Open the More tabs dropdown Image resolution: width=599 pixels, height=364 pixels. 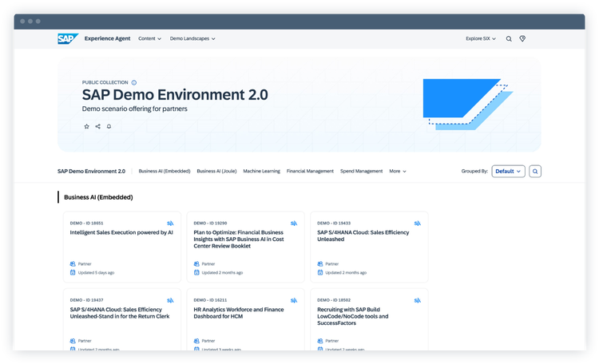tap(398, 171)
